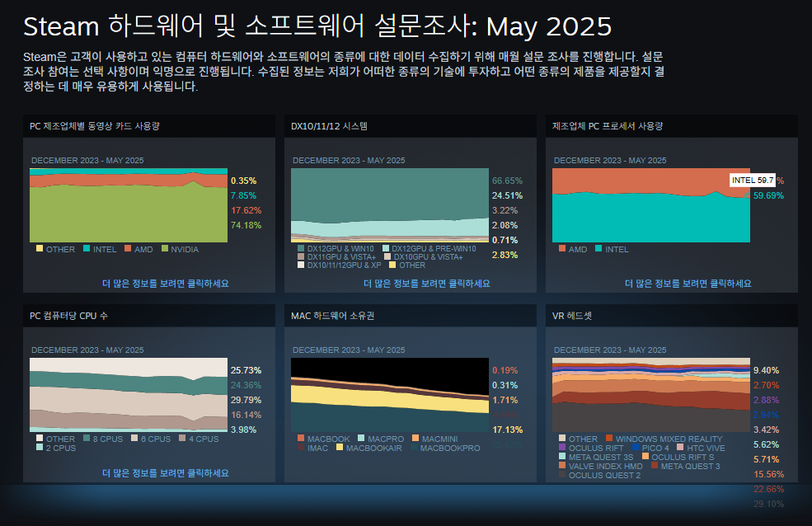Click the WINDOWS MIXED REALITY legend swatch
812x526 pixels.
coord(609,438)
